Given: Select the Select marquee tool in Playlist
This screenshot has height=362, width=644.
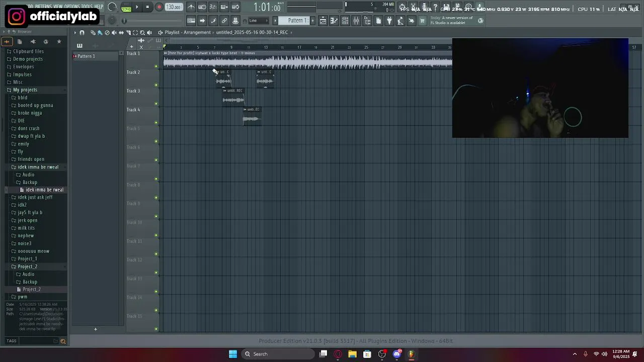Looking at the screenshot, I should pos(135,33).
